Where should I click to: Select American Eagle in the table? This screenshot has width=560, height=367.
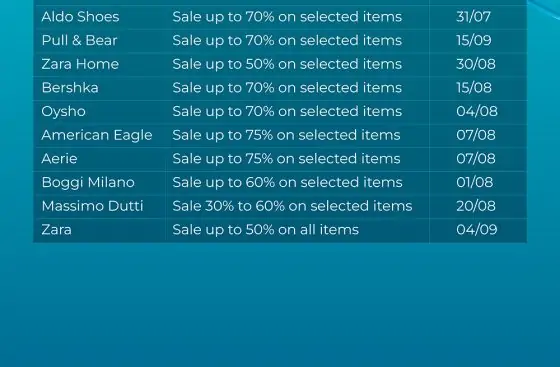point(97,135)
